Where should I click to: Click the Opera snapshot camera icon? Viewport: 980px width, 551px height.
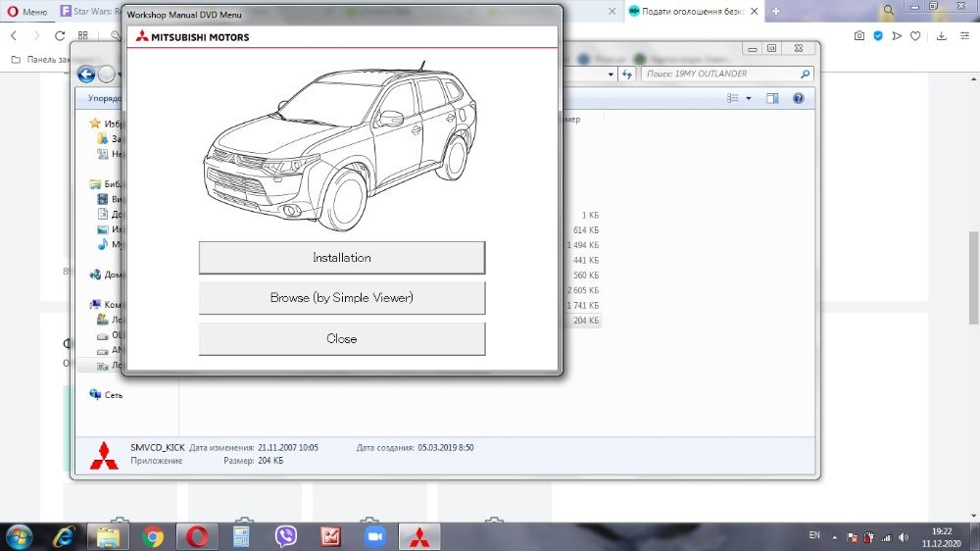coord(859,36)
